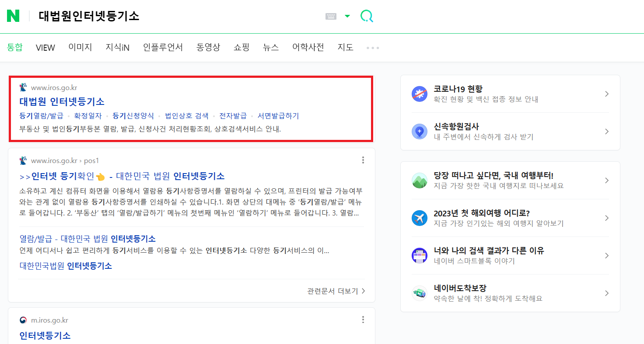Expand the search suggestions dropdown arrow
Screen dimensions: 644x344
(347, 16)
